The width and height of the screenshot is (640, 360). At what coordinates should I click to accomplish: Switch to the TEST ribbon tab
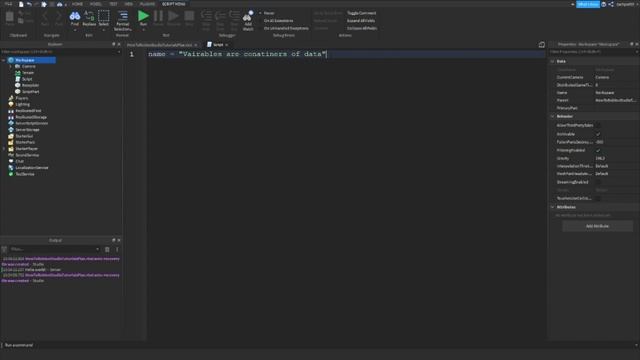pyautogui.click(x=113, y=4)
